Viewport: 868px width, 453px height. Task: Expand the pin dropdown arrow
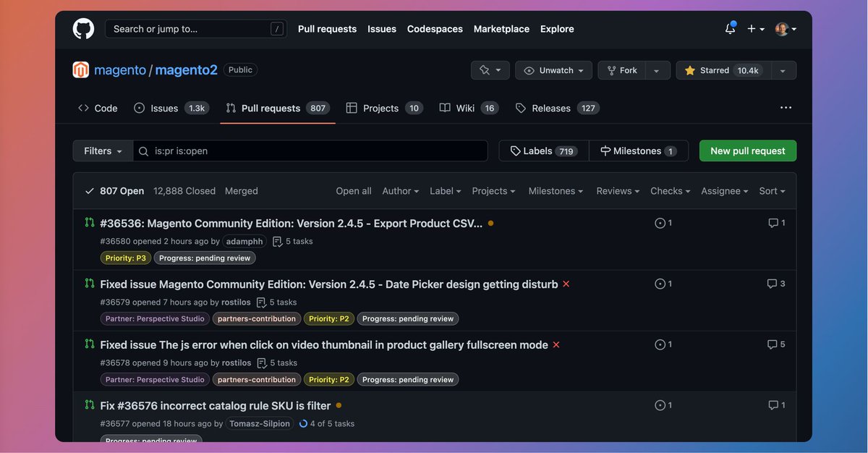pyautogui.click(x=498, y=70)
